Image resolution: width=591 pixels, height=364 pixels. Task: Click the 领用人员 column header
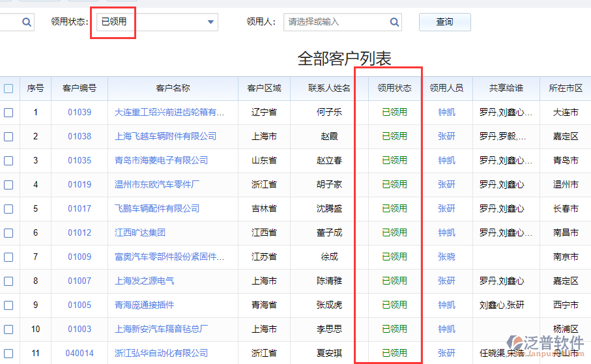coord(446,88)
